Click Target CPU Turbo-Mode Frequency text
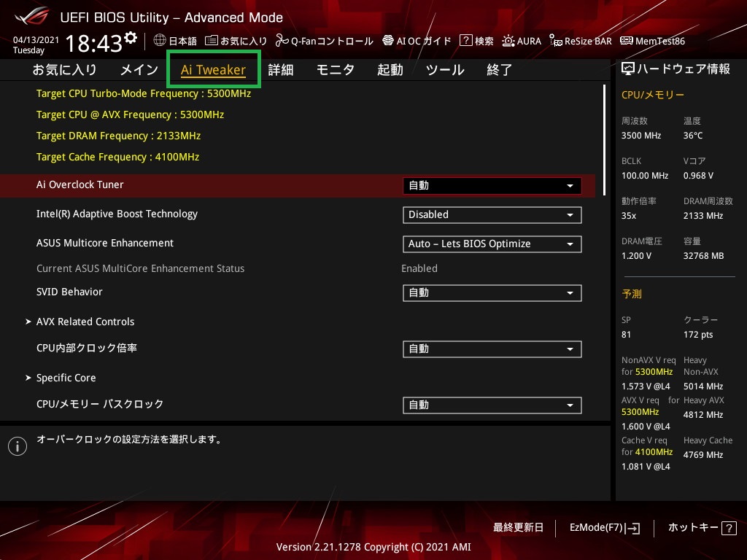Viewport: 747px width, 560px height. click(x=144, y=93)
